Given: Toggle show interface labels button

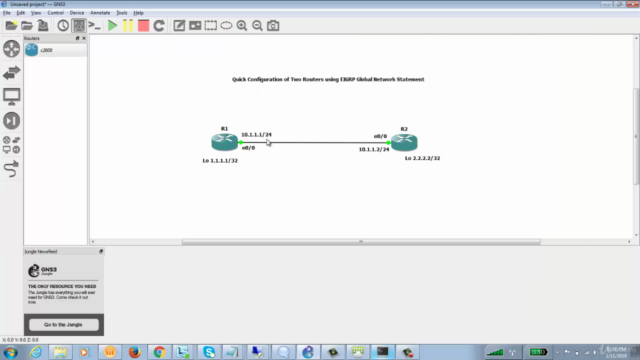Looking at the screenshot, I should pos(79,26).
